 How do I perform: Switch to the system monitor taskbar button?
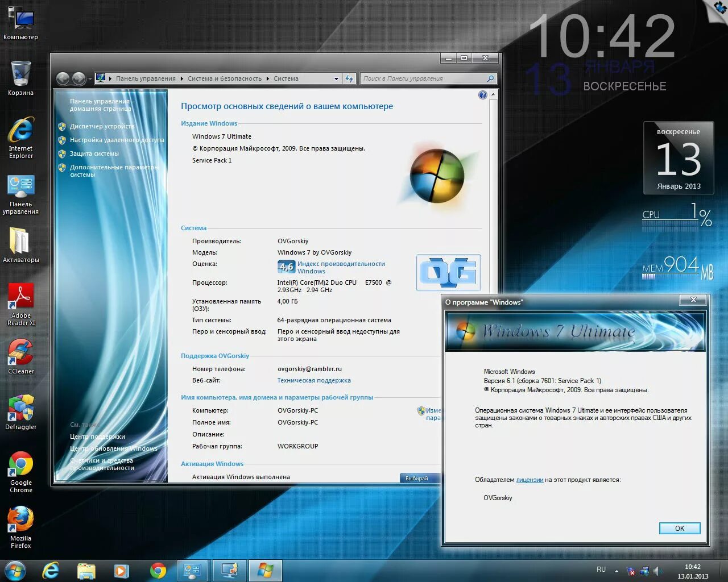230,570
